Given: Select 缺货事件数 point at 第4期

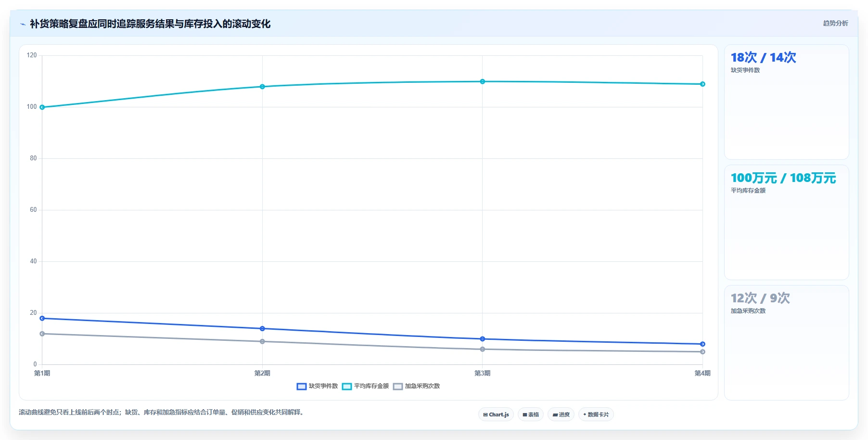Looking at the screenshot, I should (x=702, y=344).
